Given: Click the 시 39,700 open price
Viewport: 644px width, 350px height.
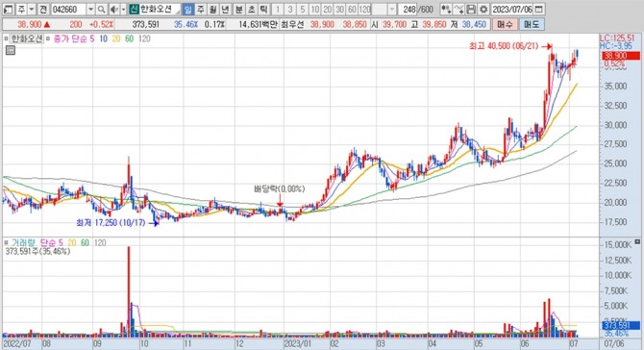Looking at the screenshot, I should coord(388,25).
